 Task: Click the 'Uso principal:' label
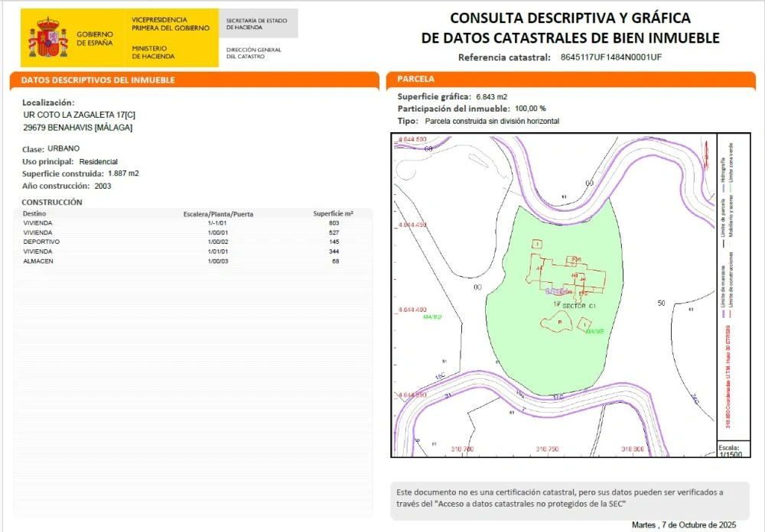(x=47, y=161)
